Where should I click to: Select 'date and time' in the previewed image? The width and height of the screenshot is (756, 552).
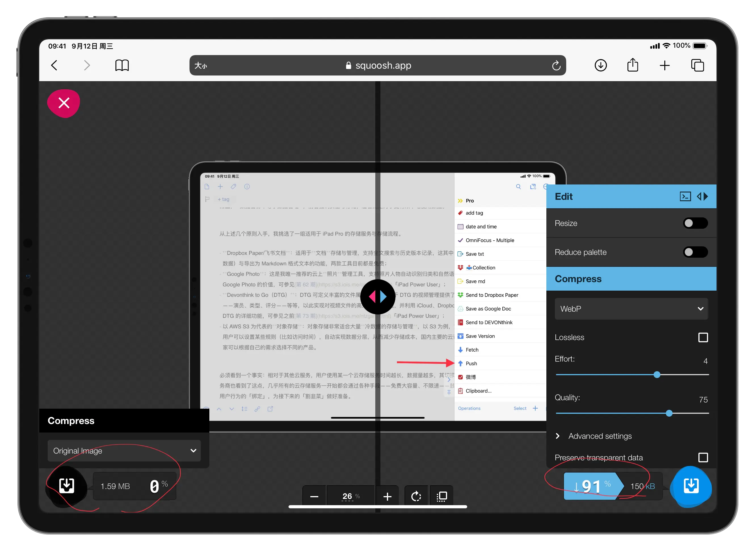click(x=481, y=226)
